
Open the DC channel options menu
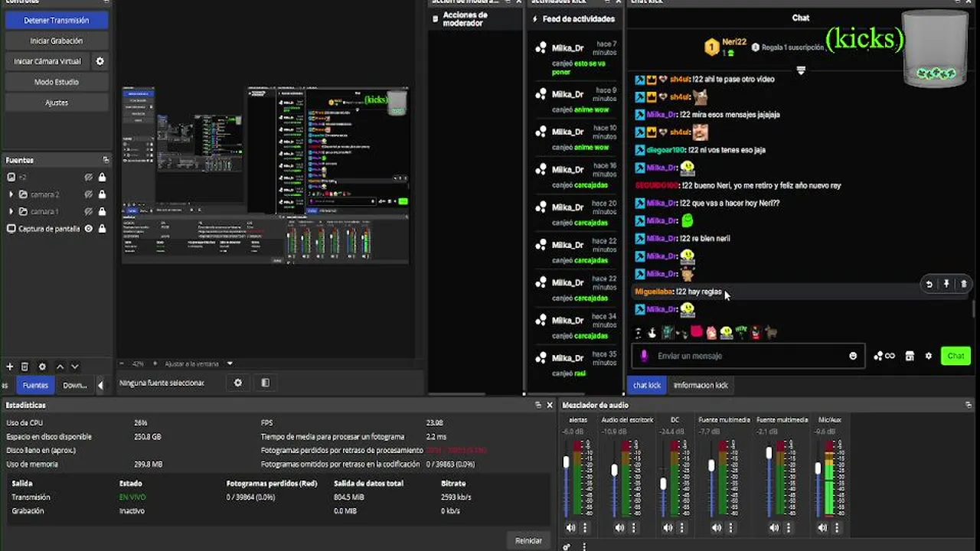click(x=681, y=527)
